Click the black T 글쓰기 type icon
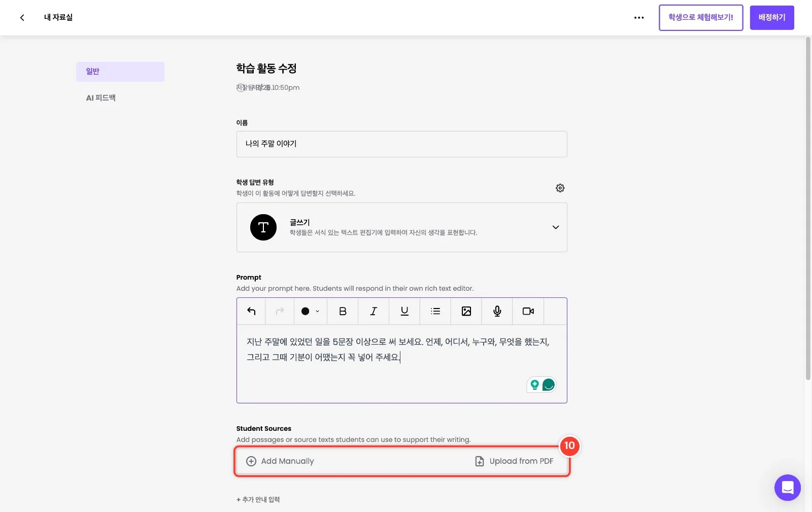812x512 pixels. coord(263,227)
